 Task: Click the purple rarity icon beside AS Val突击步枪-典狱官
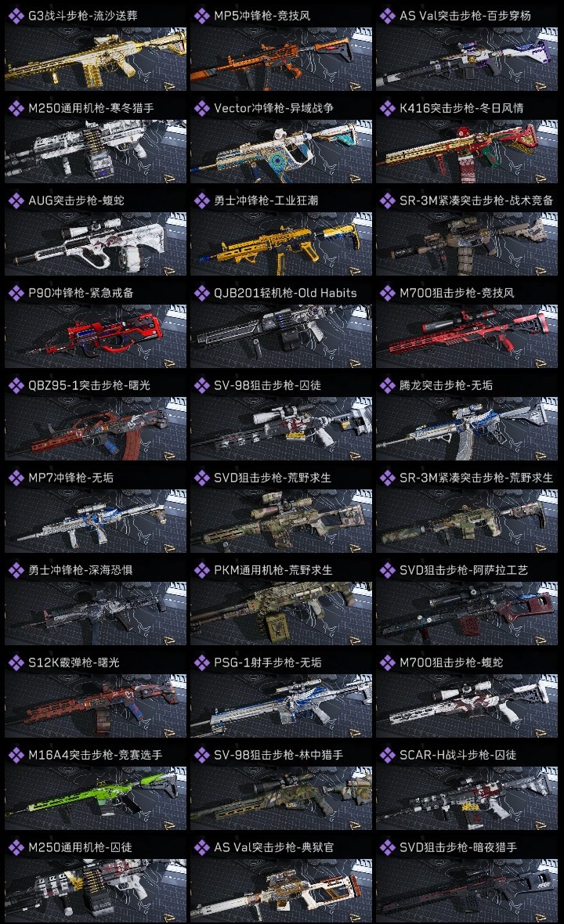[x=201, y=847]
